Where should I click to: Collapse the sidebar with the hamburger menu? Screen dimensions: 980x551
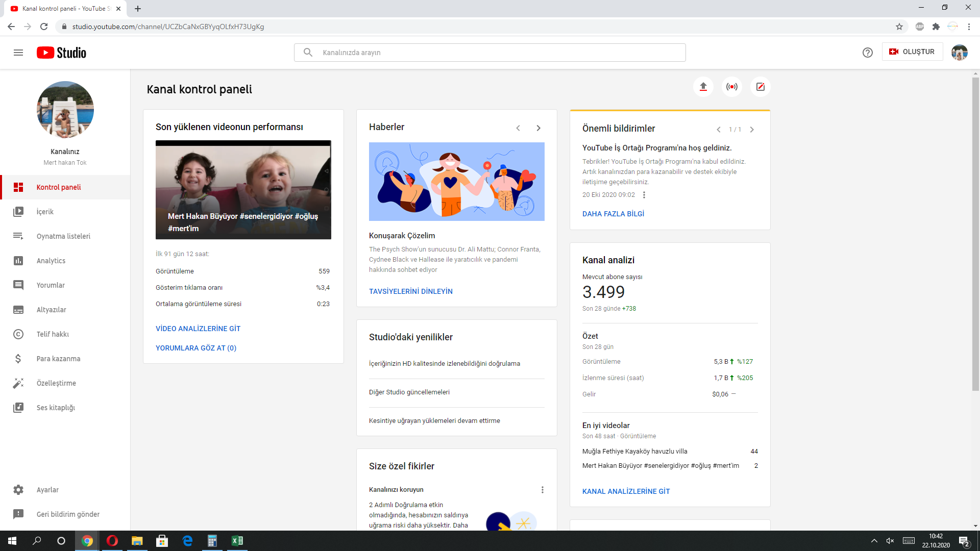pos(18,53)
